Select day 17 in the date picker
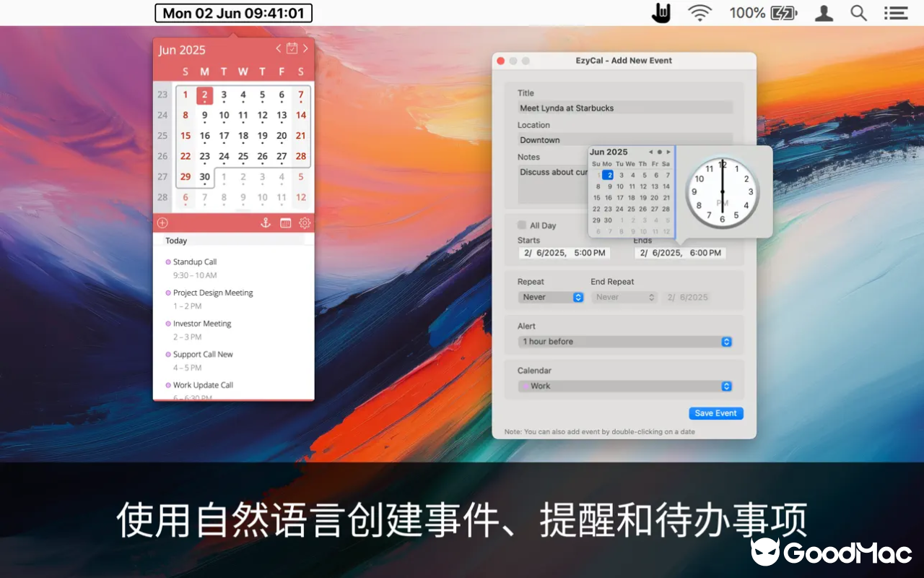This screenshot has height=578, width=924. pos(619,197)
